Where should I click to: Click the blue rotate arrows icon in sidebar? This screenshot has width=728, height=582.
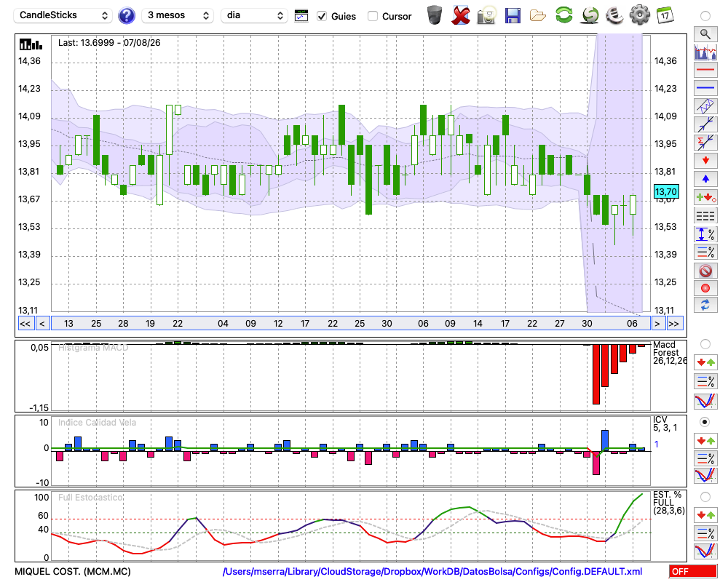coord(705,306)
